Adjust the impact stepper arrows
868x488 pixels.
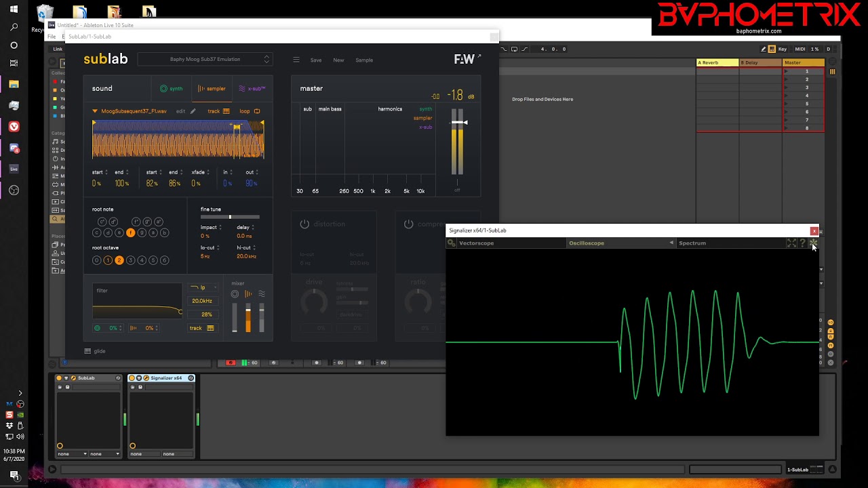coord(220,227)
